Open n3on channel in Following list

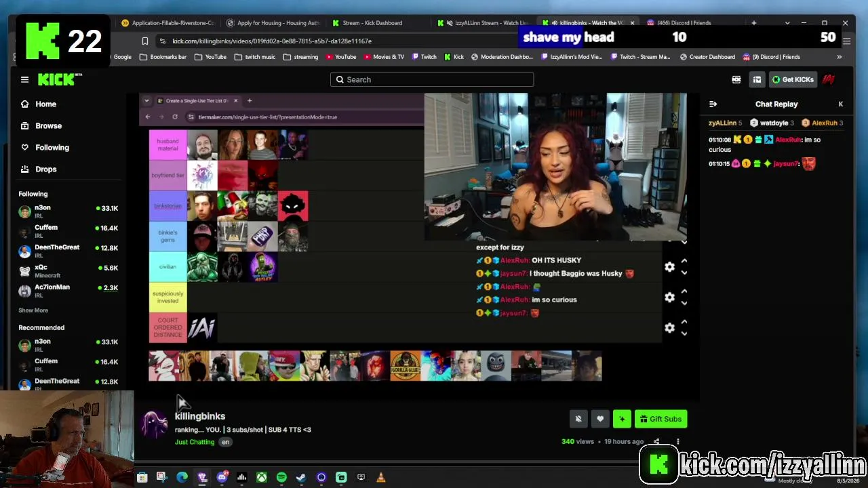coord(68,211)
